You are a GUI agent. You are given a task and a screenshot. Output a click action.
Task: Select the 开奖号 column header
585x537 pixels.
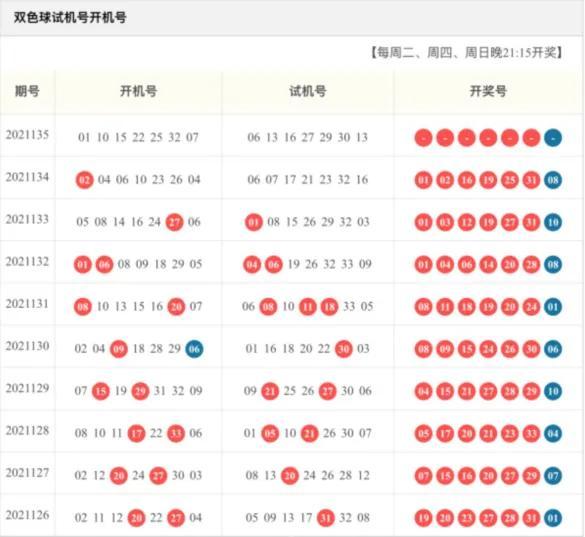click(x=488, y=91)
